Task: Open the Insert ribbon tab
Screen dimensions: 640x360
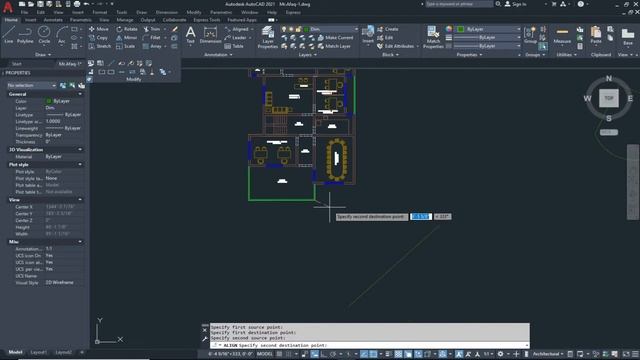Action: tap(31, 20)
